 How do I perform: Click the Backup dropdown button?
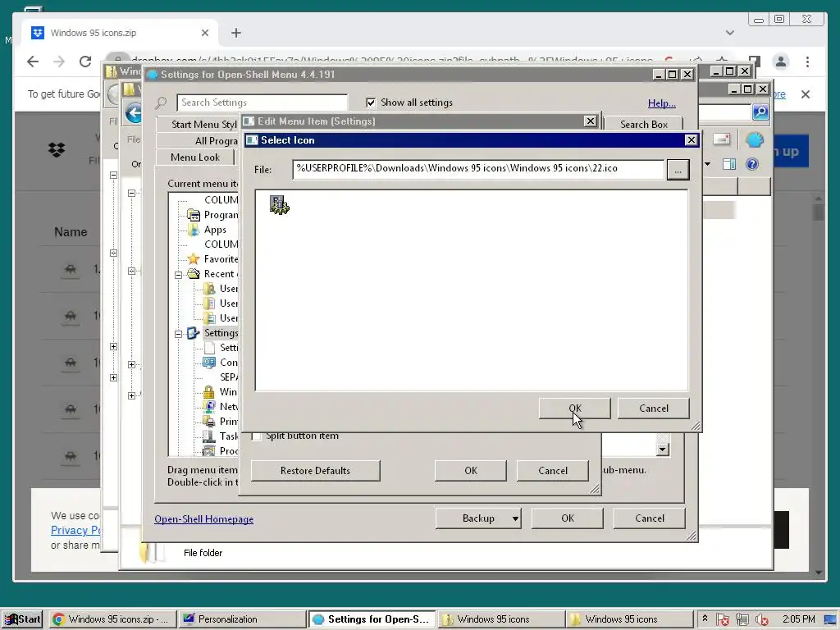pos(478,518)
